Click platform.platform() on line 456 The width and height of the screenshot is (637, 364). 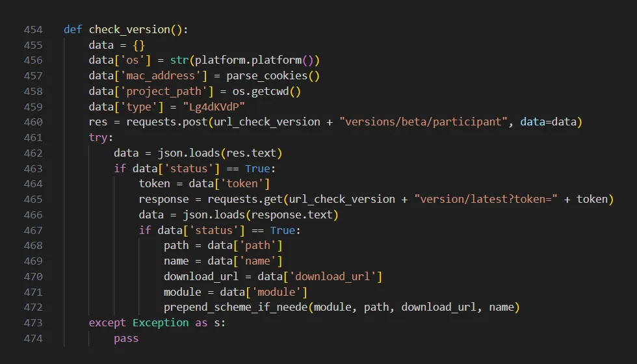click(x=254, y=60)
